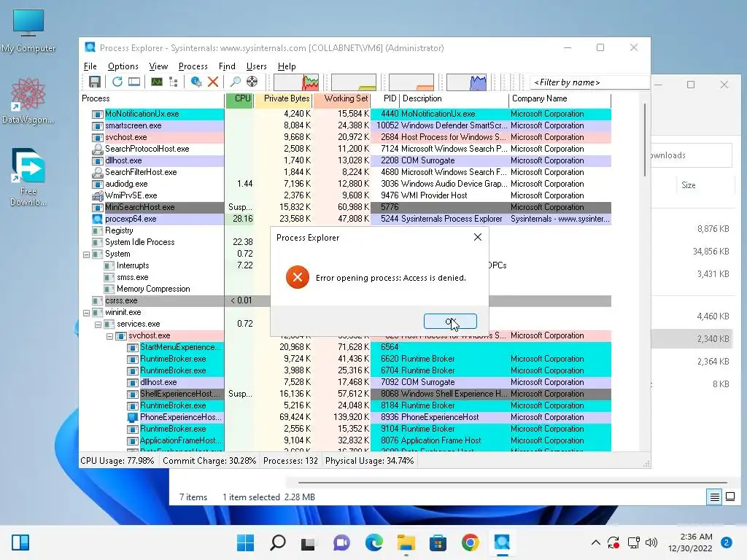Screen dimensions: 747x560
Task: Select the csrss.exe process row
Action: tap(347, 301)
